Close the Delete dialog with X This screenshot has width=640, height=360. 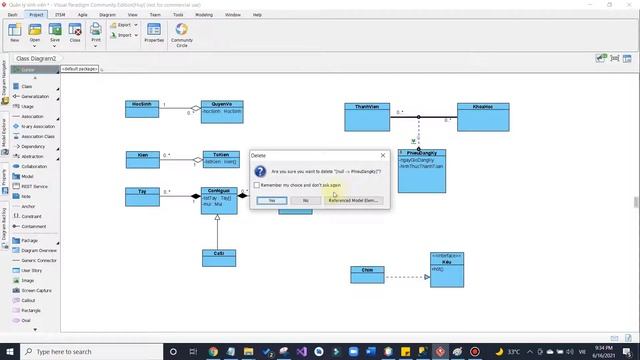pos(383,156)
